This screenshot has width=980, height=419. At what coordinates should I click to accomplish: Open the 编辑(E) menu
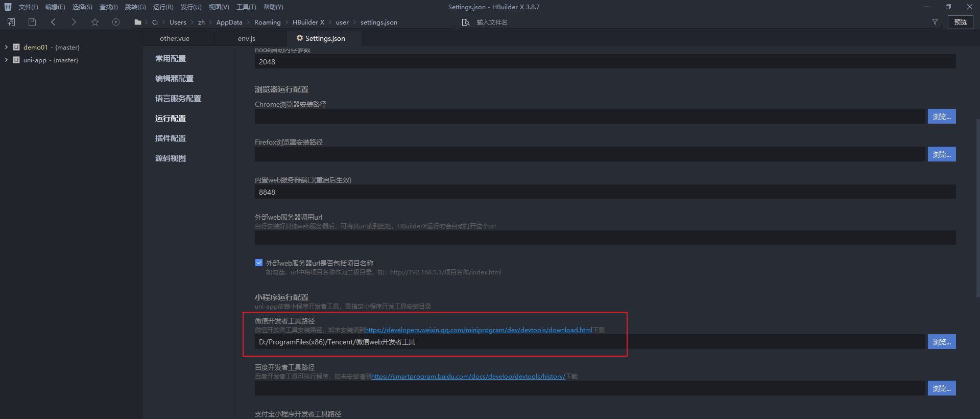(x=55, y=7)
